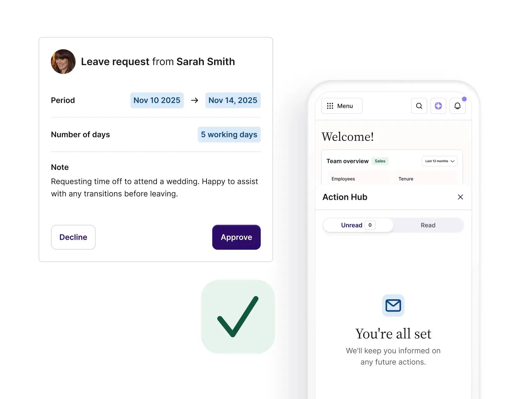Screen dimensions: 532x399
Task: Open the Nov 10 2025 start date picker
Action: pyautogui.click(x=157, y=100)
